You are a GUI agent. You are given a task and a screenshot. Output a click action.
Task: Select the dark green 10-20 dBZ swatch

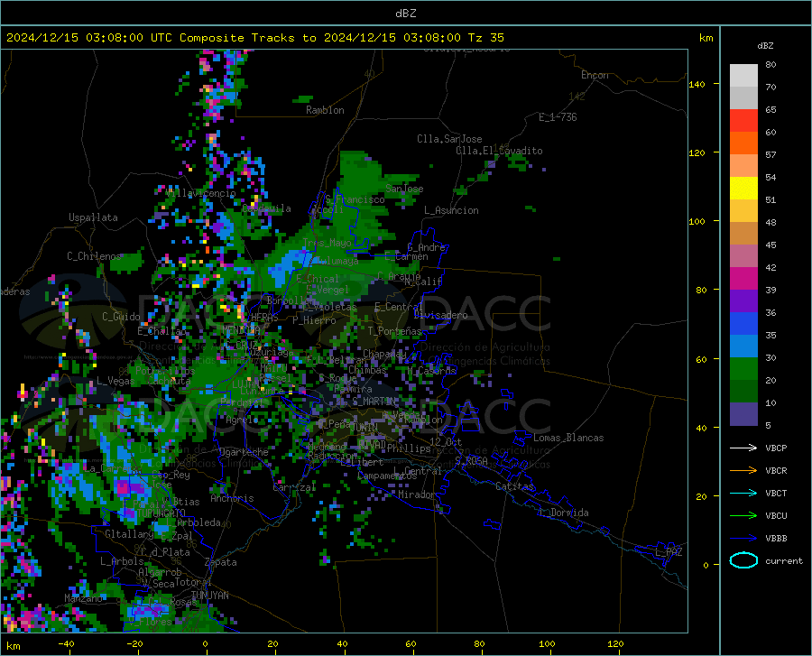(743, 392)
